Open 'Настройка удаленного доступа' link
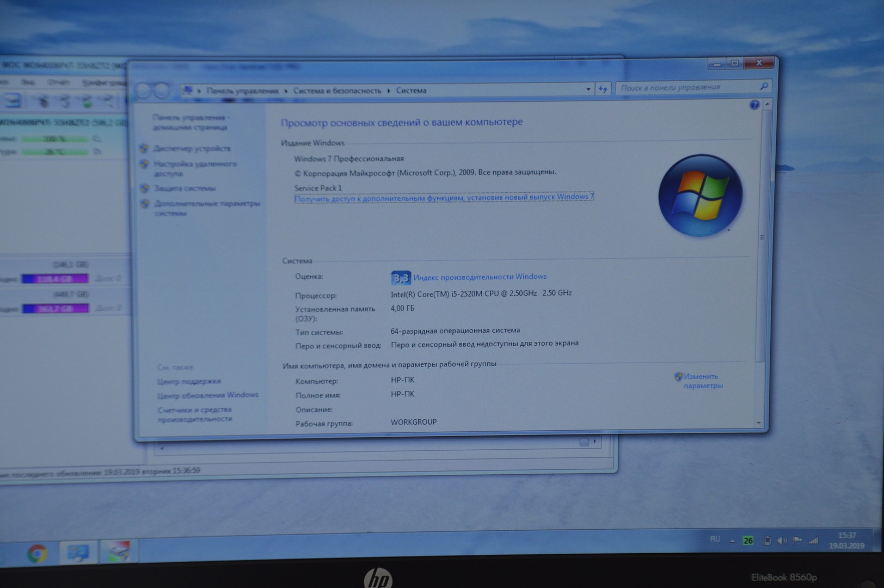The width and height of the screenshot is (884, 588). coord(195,168)
